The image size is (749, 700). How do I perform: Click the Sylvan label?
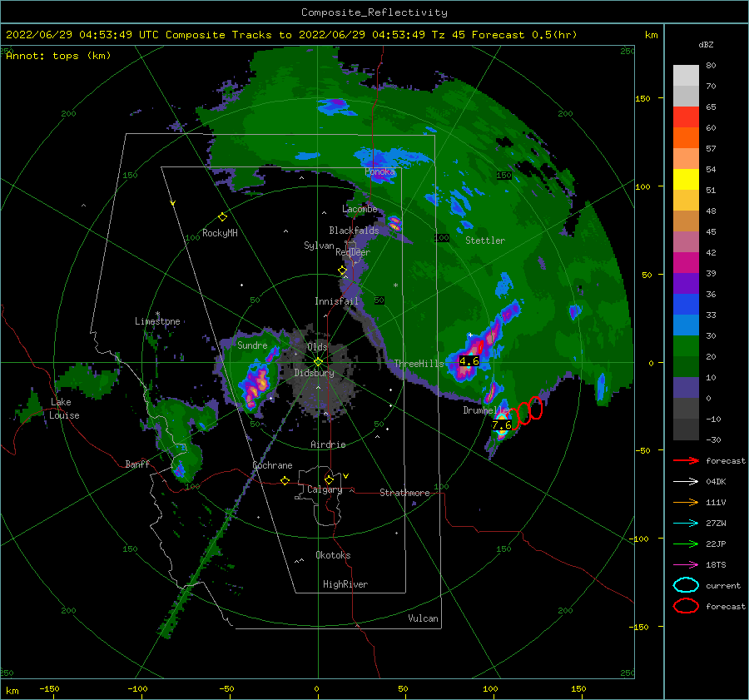click(x=319, y=246)
